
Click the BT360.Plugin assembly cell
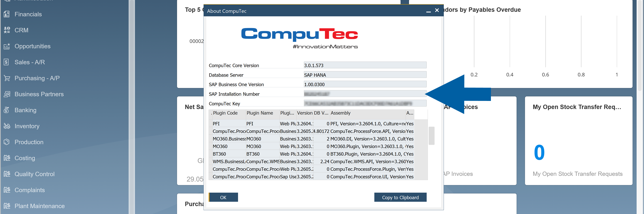[368, 154]
